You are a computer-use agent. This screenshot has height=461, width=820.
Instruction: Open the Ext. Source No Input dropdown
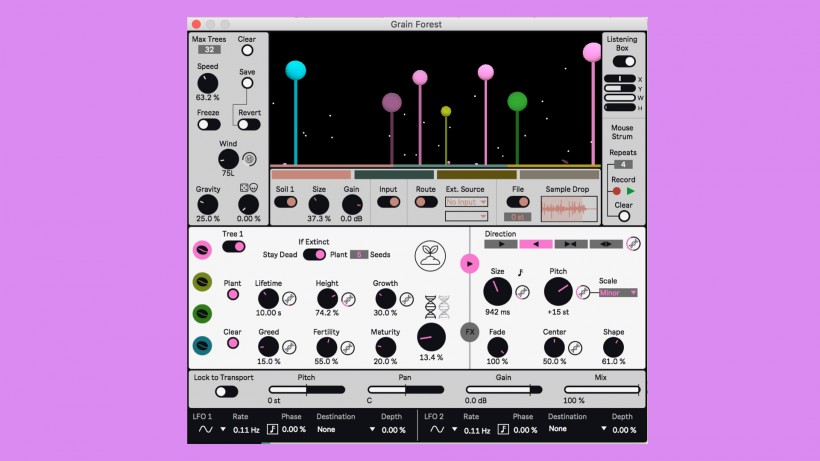[466, 201]
